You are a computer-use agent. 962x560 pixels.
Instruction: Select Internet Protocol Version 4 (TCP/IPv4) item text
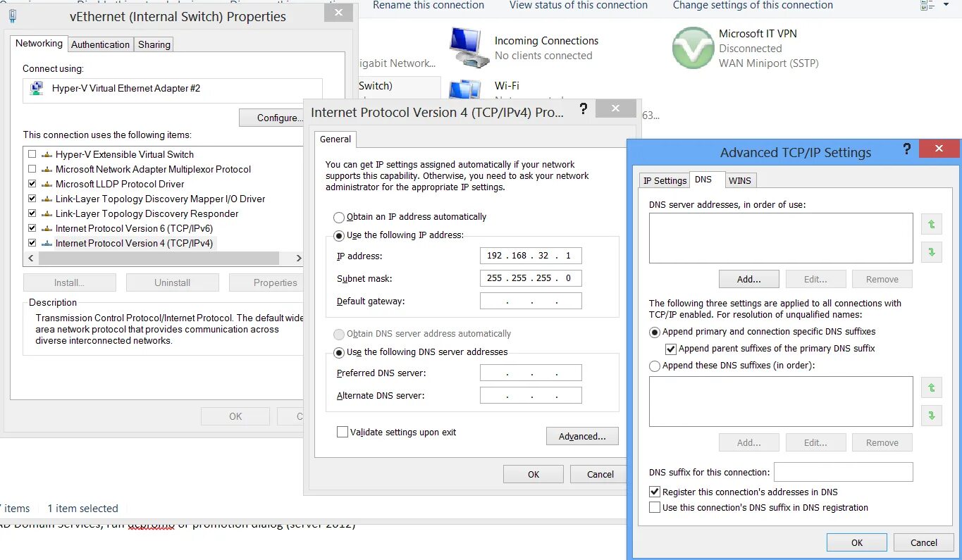click(134, 243)
